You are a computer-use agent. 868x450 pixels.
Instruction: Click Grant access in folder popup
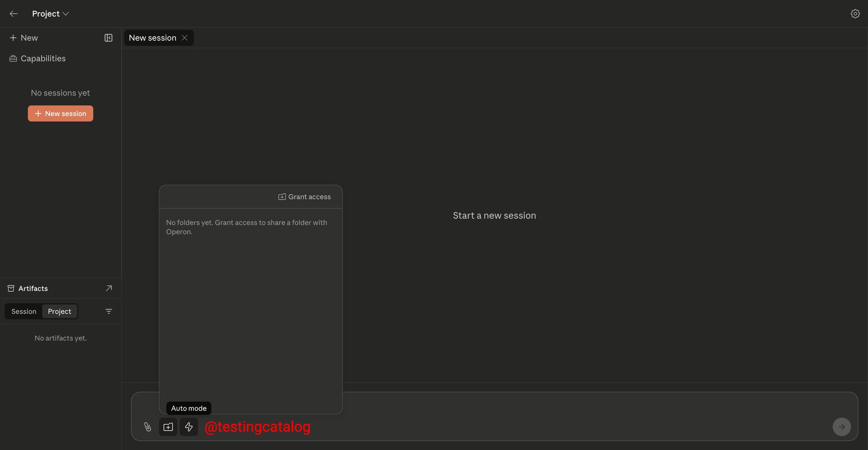(x=305, y=197)
